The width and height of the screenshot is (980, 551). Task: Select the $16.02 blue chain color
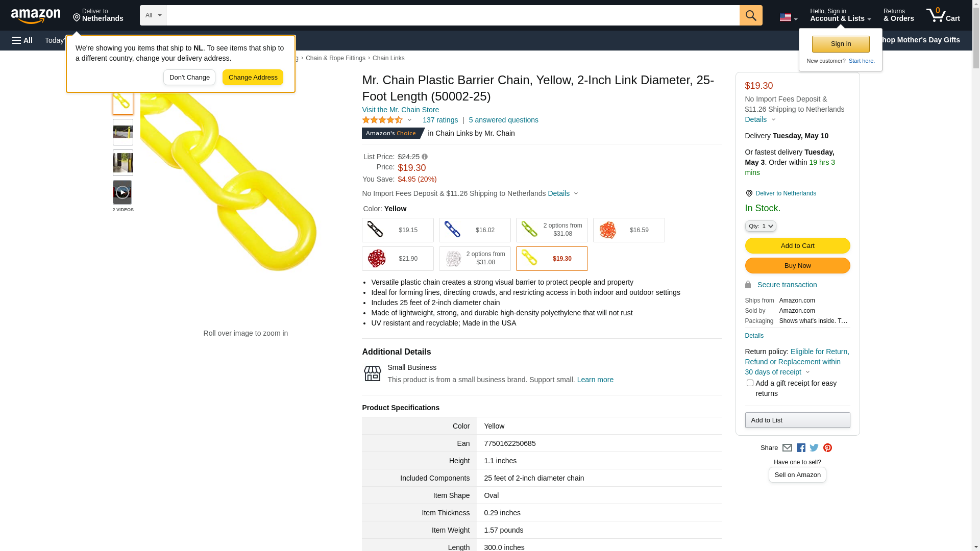tap(475, 230)
